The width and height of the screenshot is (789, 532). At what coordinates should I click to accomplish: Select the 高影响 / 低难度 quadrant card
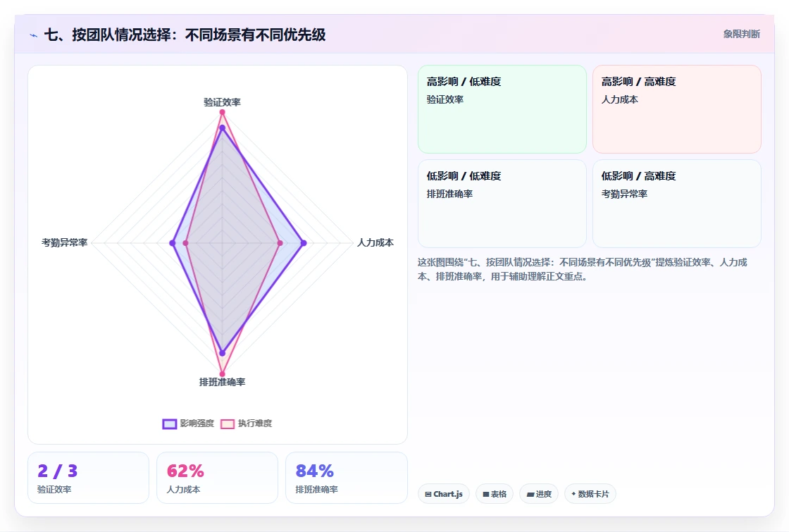502,109
